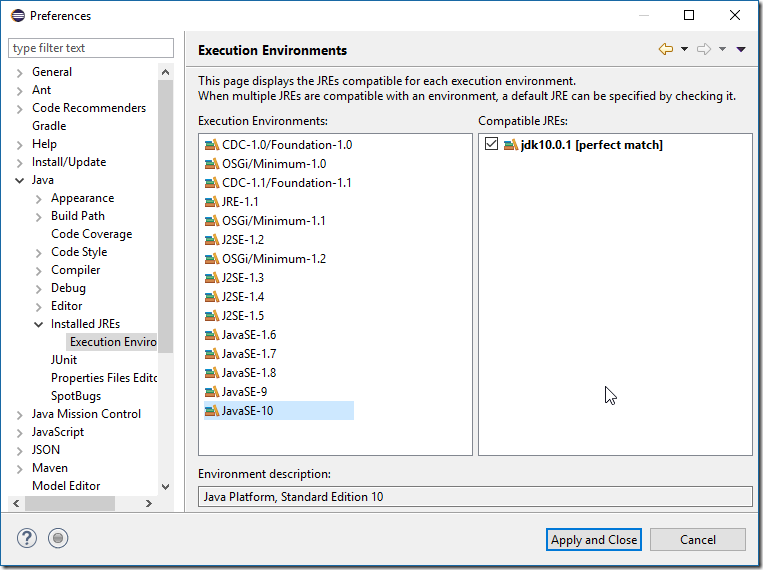This screenshot has height=570, width=763.
Task: Expand the Code Recommenders node
Action: tap(19, 109)
